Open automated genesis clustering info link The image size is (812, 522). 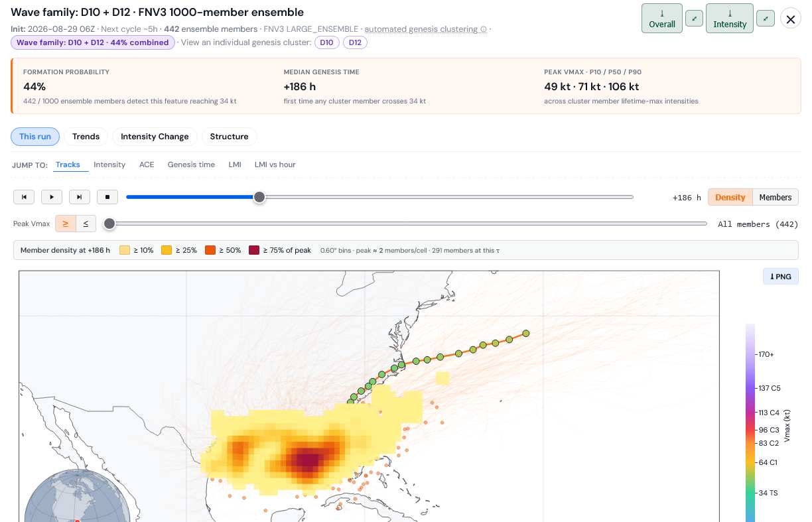pos(426,29)
